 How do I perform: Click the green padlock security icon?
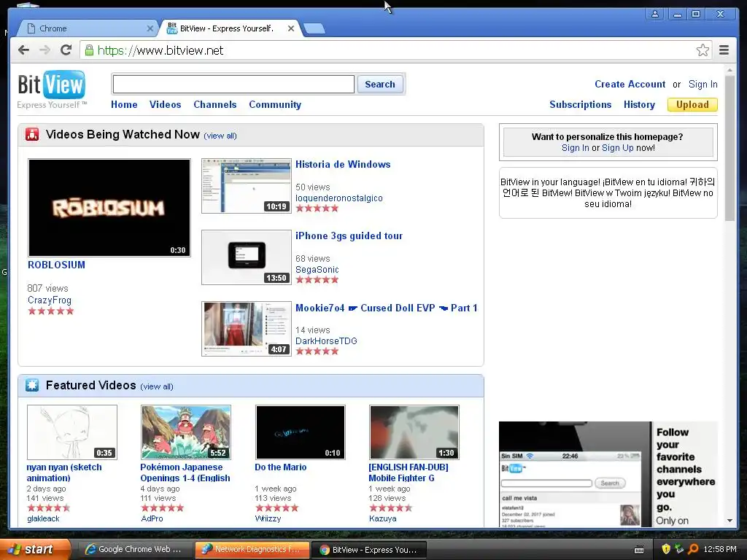[89, 50]
